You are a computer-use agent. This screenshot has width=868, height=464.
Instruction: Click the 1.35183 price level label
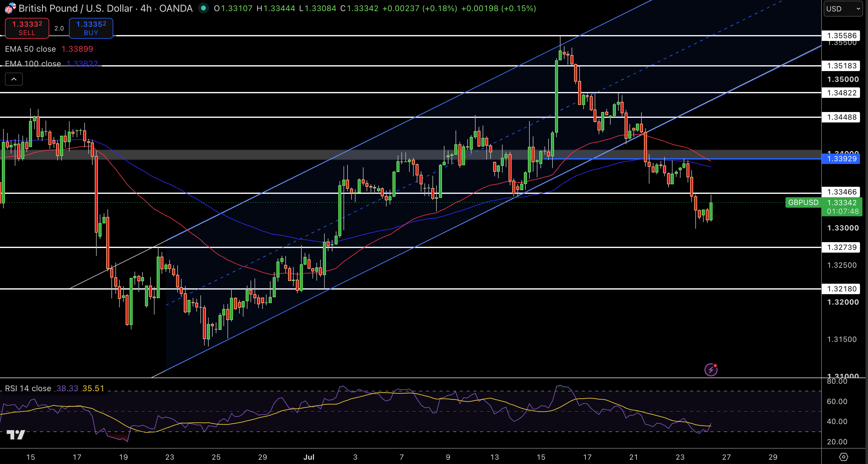pos(842,66)
